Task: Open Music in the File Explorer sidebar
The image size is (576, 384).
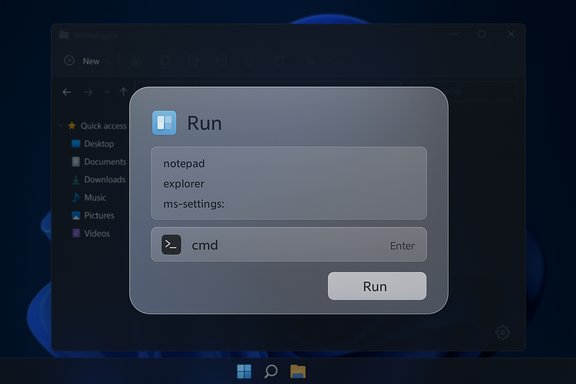Action: pyautogui.click(x=89, y=198)
